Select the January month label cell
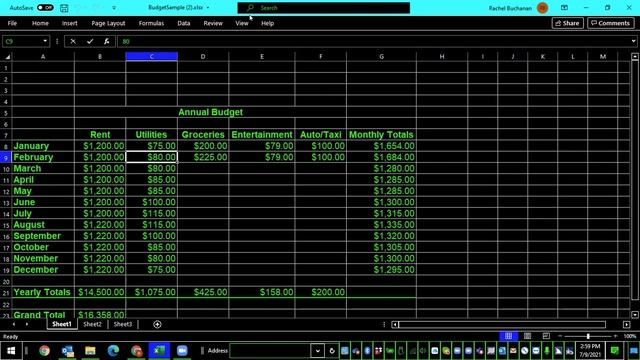Image resolution: width=640 pixels, height=360 pixels. (x=43, y=146)
